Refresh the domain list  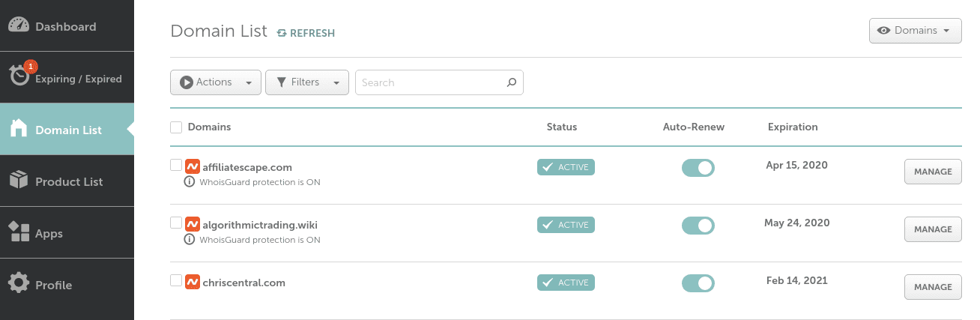(x=306, y=33)
